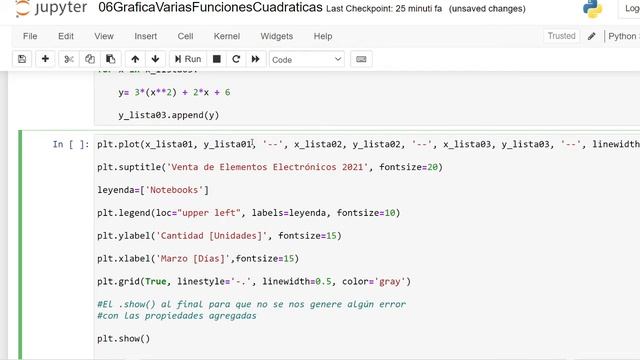The height and width of the screenshot is (360, 640).
Task: Open the Widgets menu
Action: tap(277, 36)
